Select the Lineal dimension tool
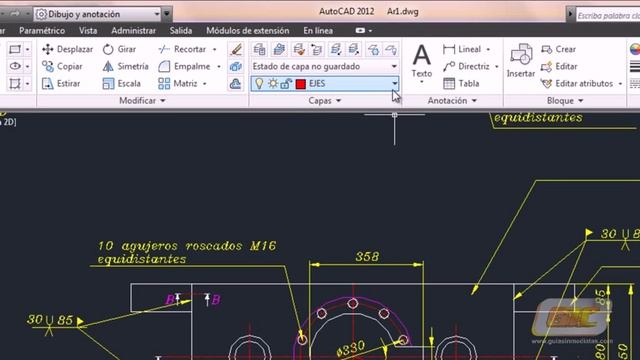The width and height of the screenshot is (640, 360). tap(462, 49)
